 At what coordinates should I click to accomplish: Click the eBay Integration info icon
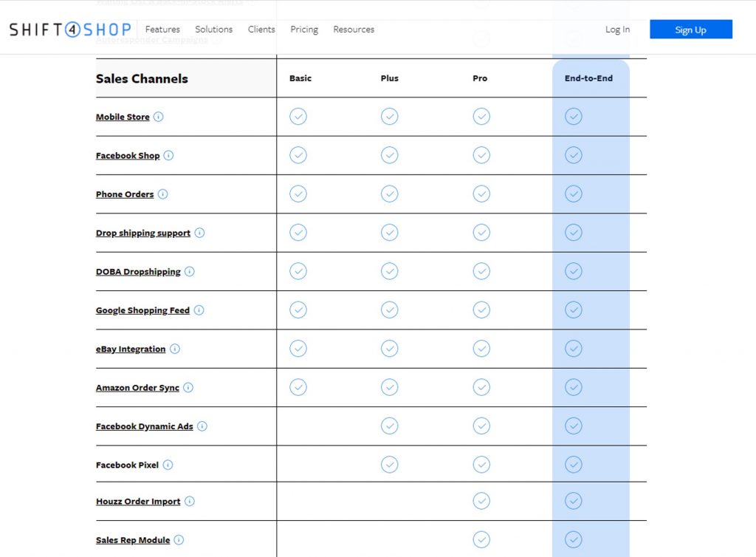point(175,349)
